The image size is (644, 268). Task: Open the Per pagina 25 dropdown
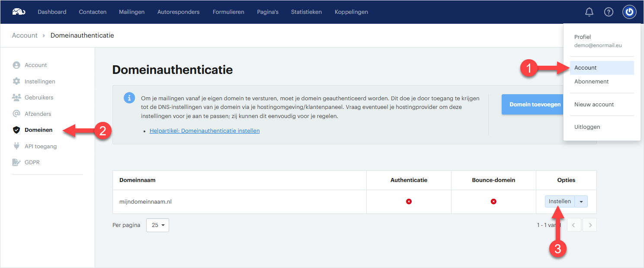(x=157, y=225)
